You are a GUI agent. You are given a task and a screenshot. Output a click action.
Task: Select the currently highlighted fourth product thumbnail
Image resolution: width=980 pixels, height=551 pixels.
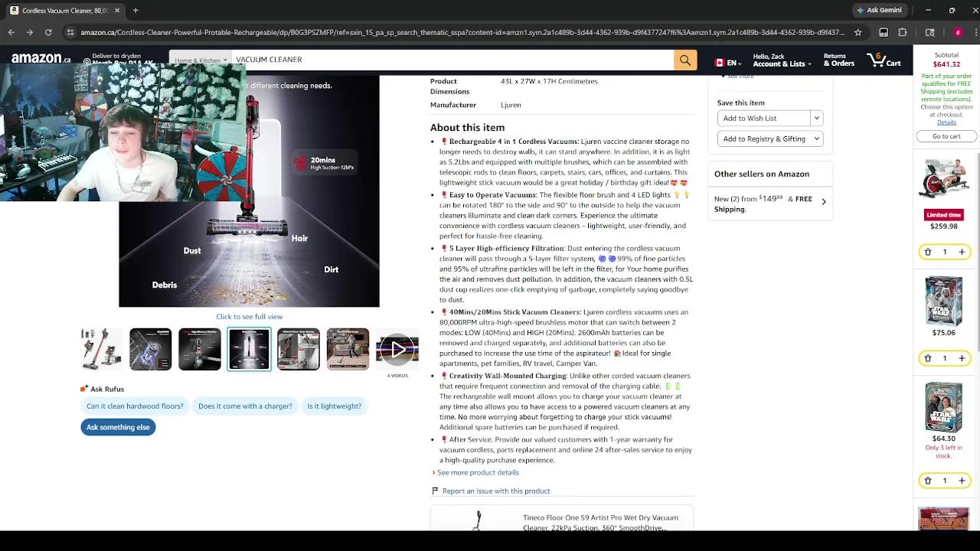point(249,349)
